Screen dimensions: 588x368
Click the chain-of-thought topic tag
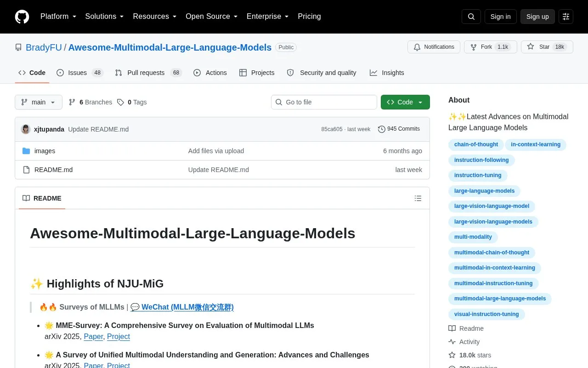pos(476,144)
